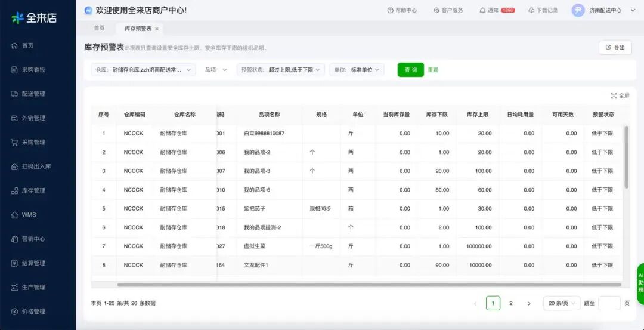Image resolution: width=644 pixels, height=330 pixels.
Task: Close the 库存预警表 tab
Action: pos(156,29)
